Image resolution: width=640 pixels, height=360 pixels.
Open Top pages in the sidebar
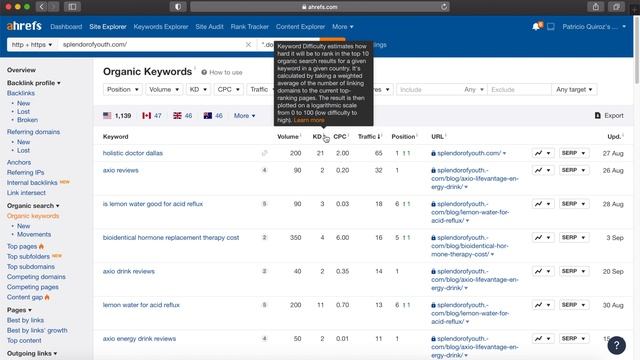point(22,246)
